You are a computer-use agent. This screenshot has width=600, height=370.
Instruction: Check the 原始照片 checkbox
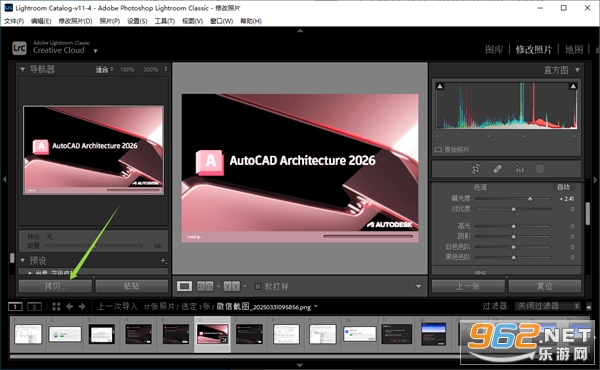click(x=439, y=149)
